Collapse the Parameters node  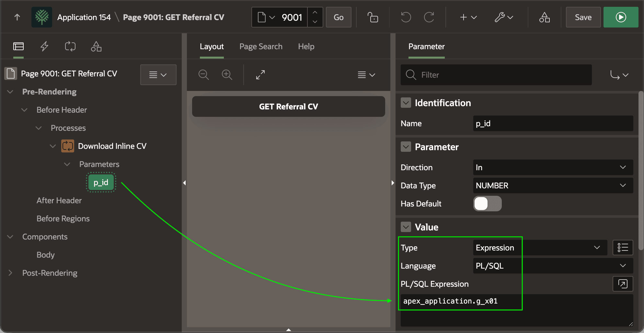click(x=67, y=164)
